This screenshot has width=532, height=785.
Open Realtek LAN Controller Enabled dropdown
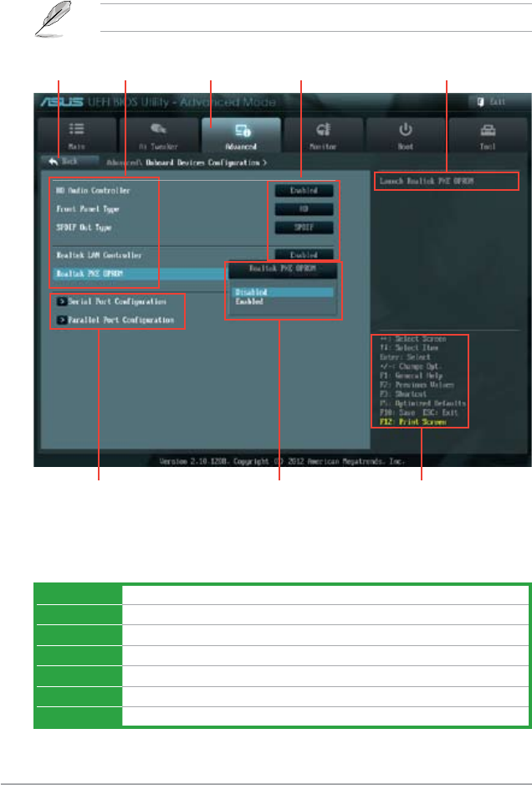pyautogui.click(x=304, y=254)
